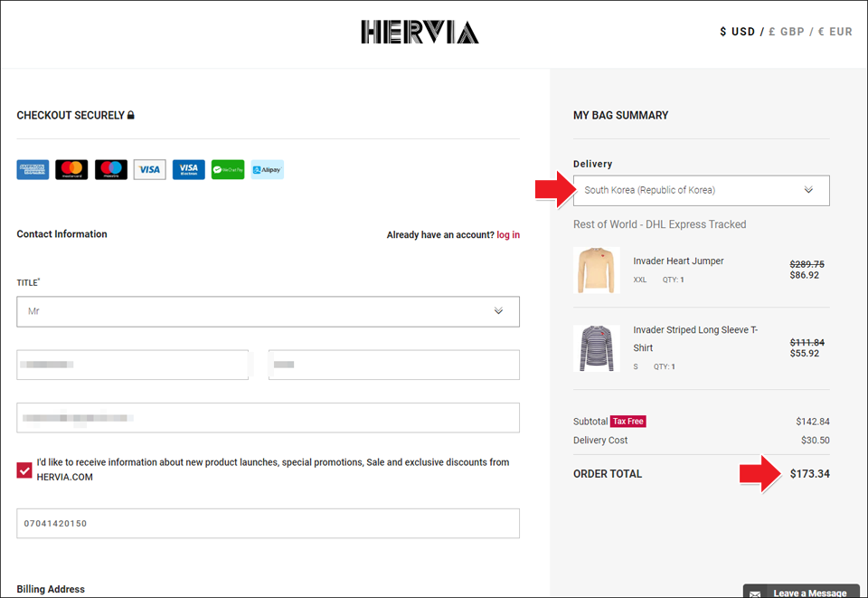Screen dimensions: 868x598
Task: Click the Tax Free badge
Action: [628, 422]
